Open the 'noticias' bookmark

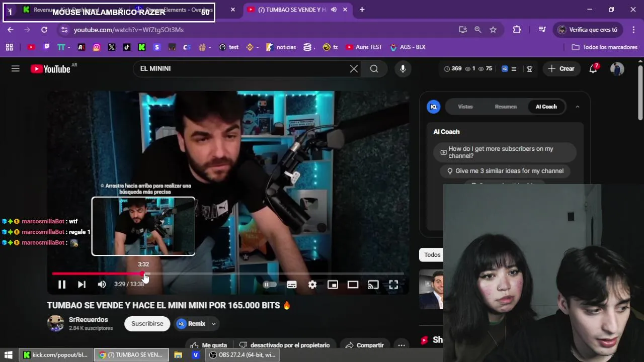281,47
